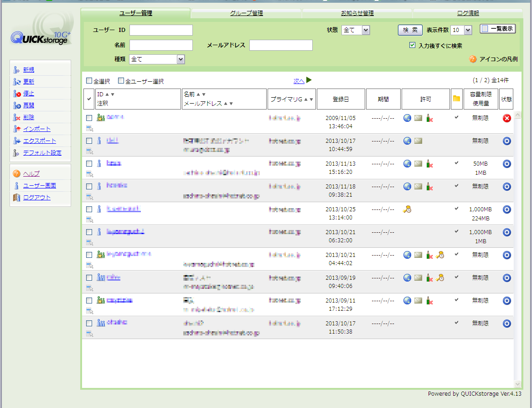Image resolution: width=532 pixels, height=408 pixels.
Task: Click the list icon on 一覧表示 button
Action: click(x=485, y=29)
